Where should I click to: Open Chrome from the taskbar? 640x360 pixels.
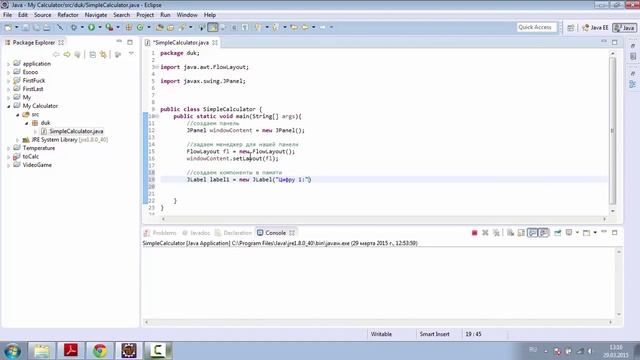(x=100, y=351)
